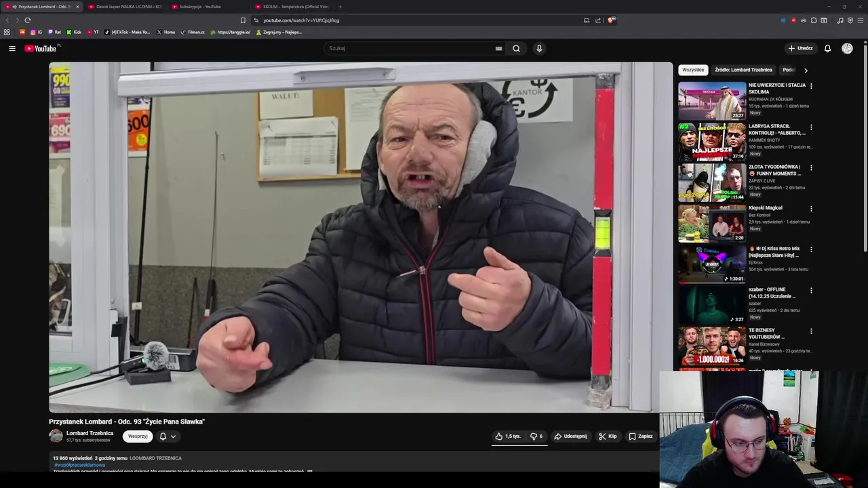The image size is (868, 488).
Task: Close the Przystanek Lombard browser tab
Action: (x=77, y=7)
